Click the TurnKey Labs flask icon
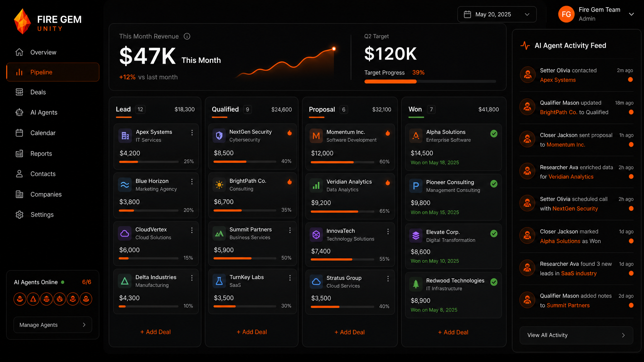Viewport: 644px width, 362px height. point(219,281)
